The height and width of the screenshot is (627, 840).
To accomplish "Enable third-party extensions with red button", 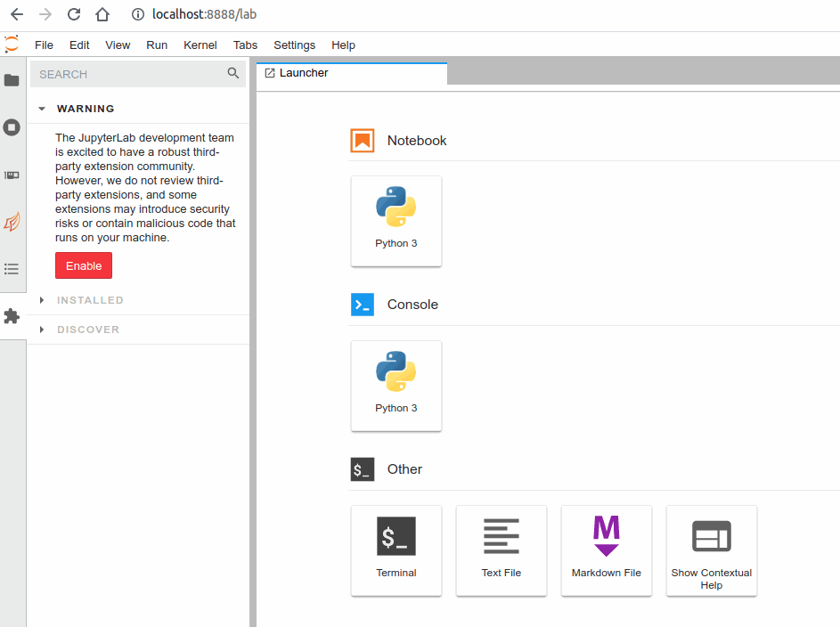I will pos(84,265).
